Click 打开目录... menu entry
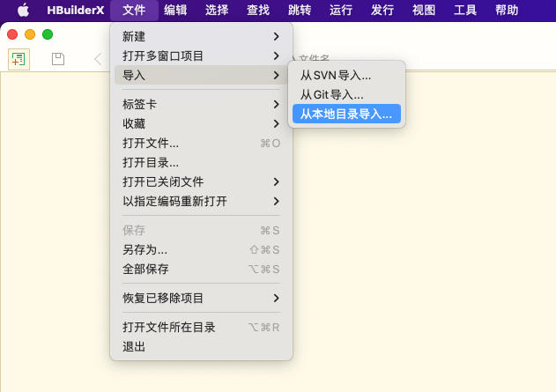 point(151,162)
